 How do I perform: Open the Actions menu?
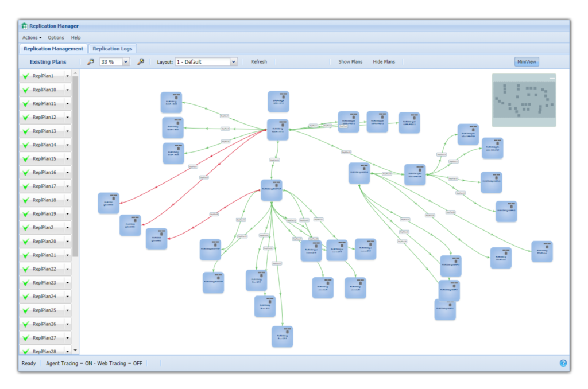(x=32, y=38)
